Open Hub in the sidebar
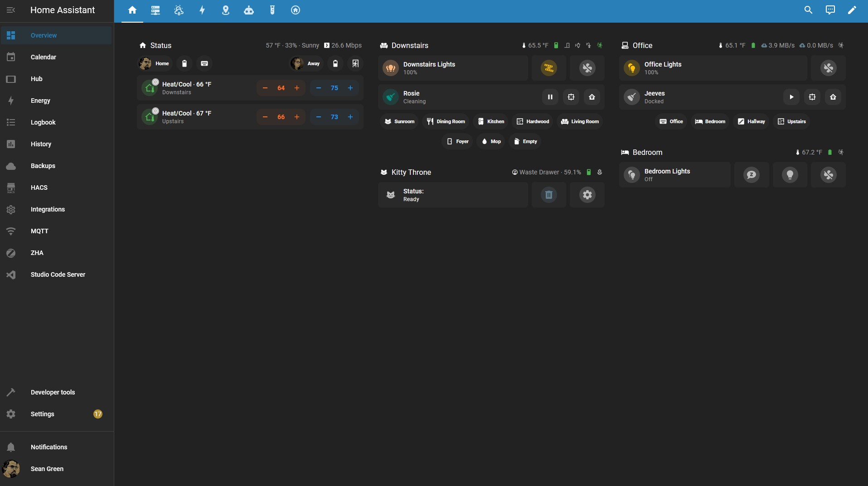The height and width of the screenshot is (486, 868). (x=56, y=79)
